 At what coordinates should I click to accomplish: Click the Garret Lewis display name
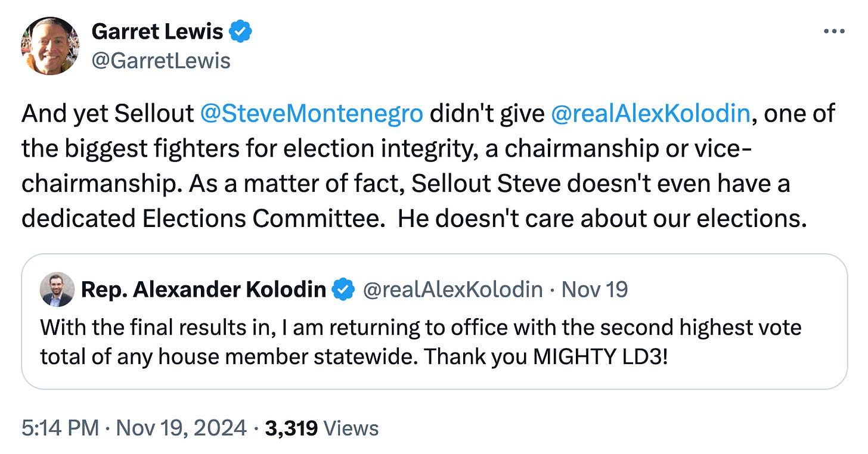[x=157, y=32]
